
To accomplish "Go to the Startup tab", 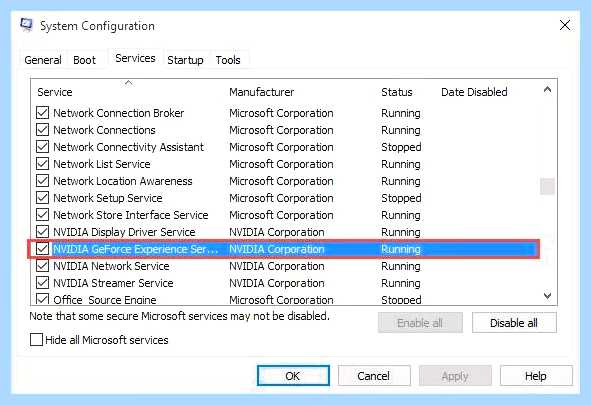I will click(x=185, y=60).
